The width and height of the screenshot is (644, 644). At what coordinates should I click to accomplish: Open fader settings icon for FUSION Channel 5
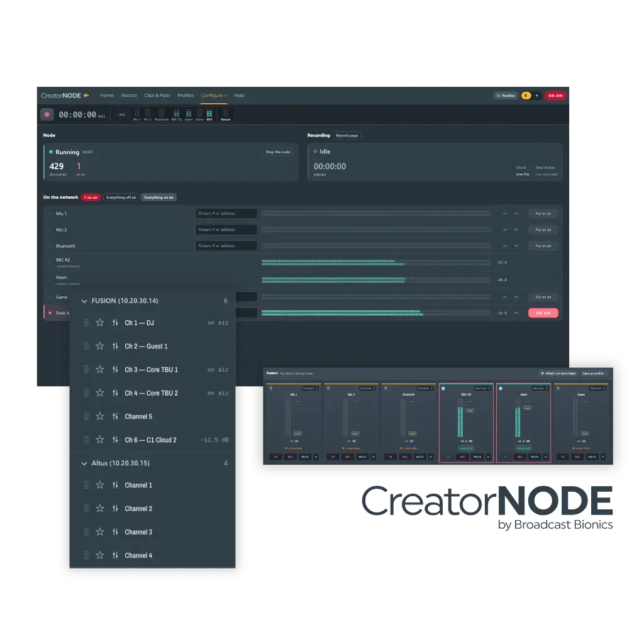pyautogui.click(x=115, y=416)
